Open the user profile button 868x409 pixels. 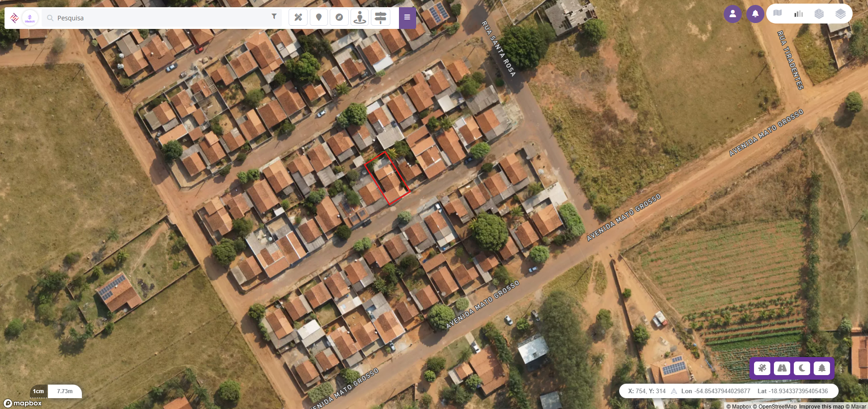tap(733, 14)
